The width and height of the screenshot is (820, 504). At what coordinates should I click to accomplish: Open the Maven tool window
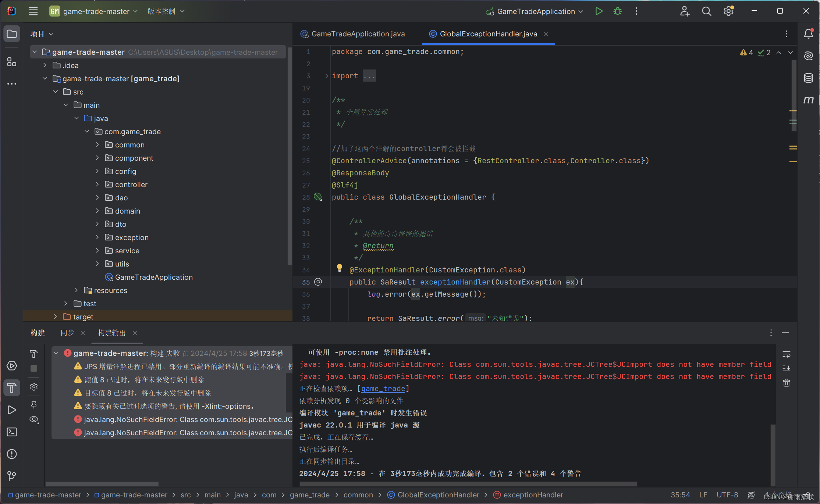coord(808,100)
